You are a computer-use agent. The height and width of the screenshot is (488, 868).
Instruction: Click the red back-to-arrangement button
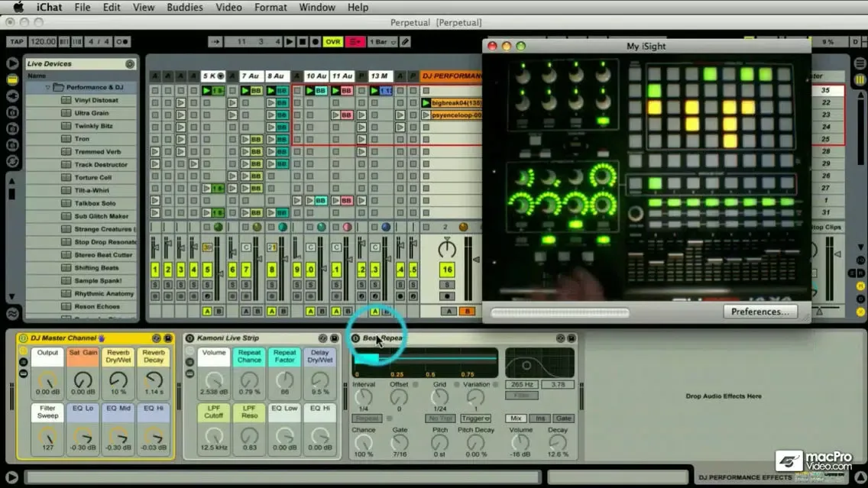355,41
